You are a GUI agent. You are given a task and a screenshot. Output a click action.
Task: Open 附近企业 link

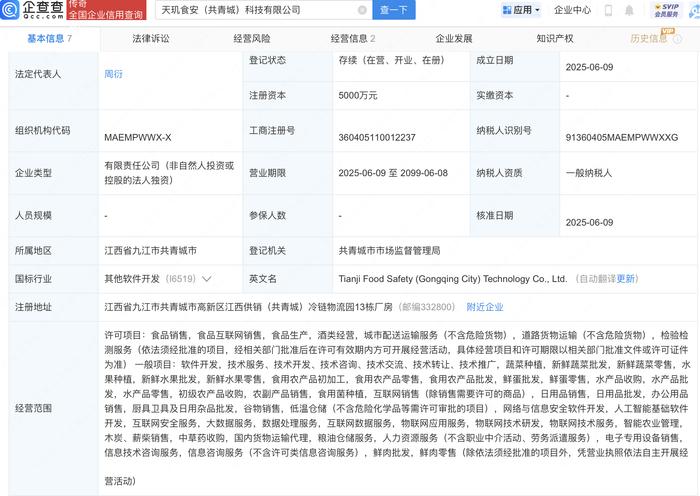point(485,307)
